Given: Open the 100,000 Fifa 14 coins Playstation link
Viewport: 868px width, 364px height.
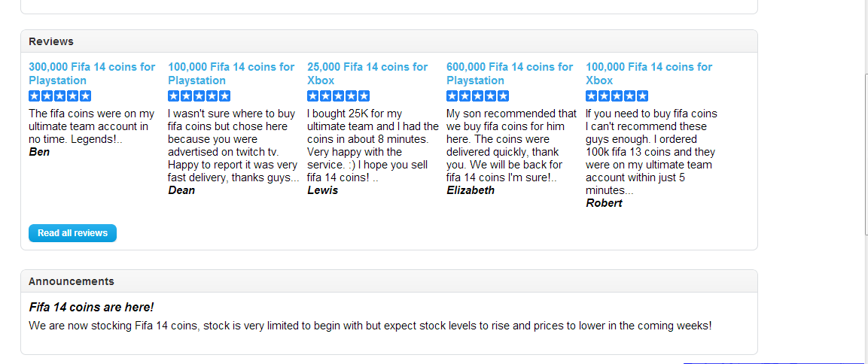Looking at the screenshot, I should (231, 74).
